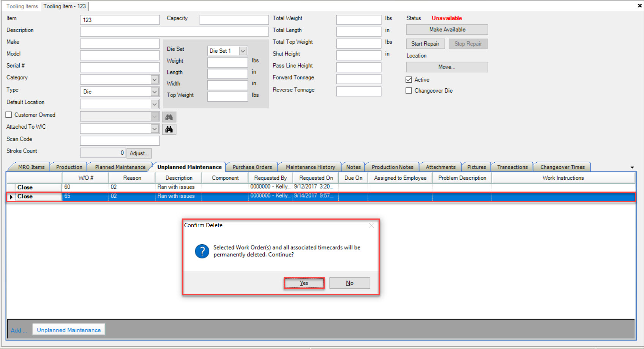Screen dimensions: 644x349
Task: Click binoculars lookup beside Attached To W/C
Action: tap(169, 129)
